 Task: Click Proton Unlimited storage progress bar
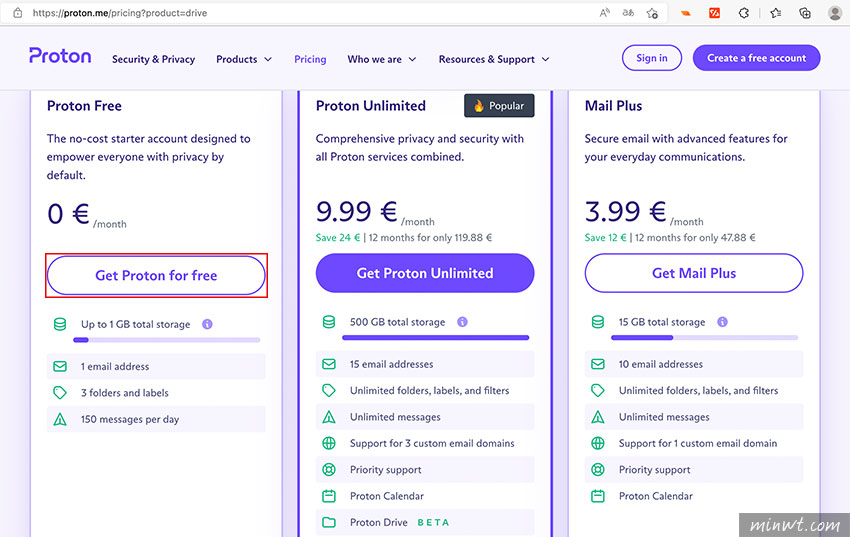[435, 338]
